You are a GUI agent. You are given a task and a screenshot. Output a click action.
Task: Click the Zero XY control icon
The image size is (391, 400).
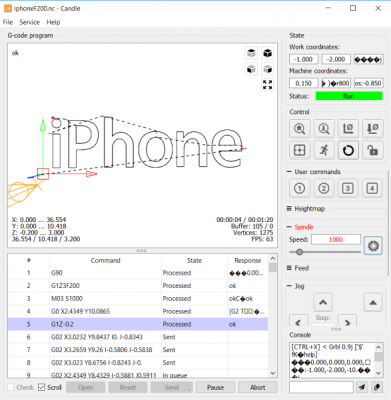pyautogui.click(x=348, y=129)
